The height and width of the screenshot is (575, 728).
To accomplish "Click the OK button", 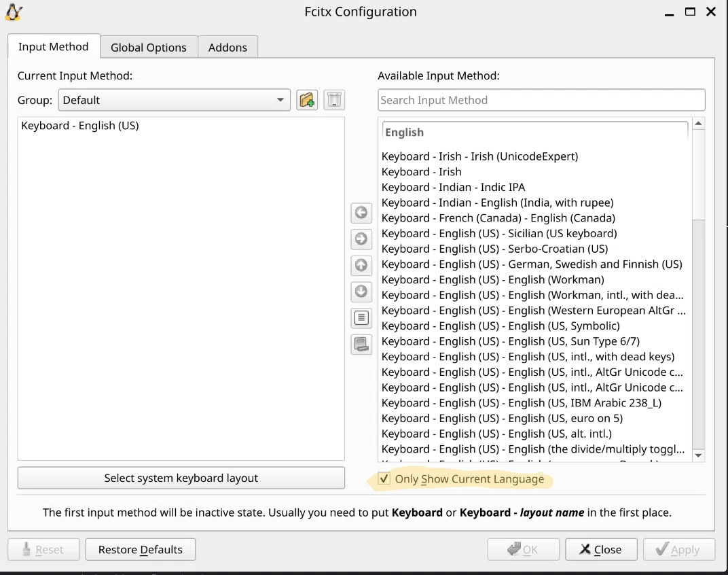I will pos(523,549).
